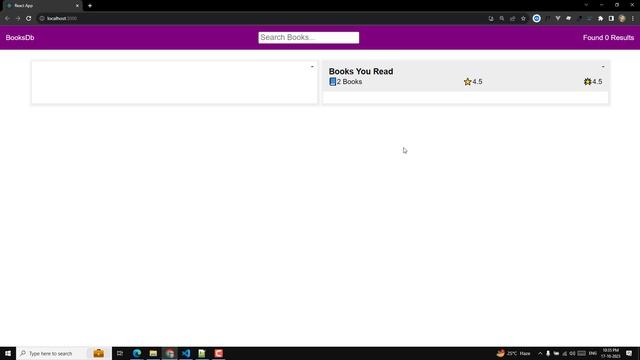The image size is (640, 360).
Task: Open the taskbar clock and date
Action: tap(611, 353)
